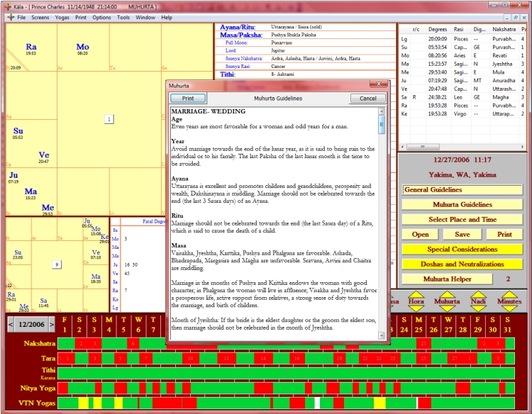Click the Degrees column header
This screenshot has width=532, height=414.
(x=438, y=30)
